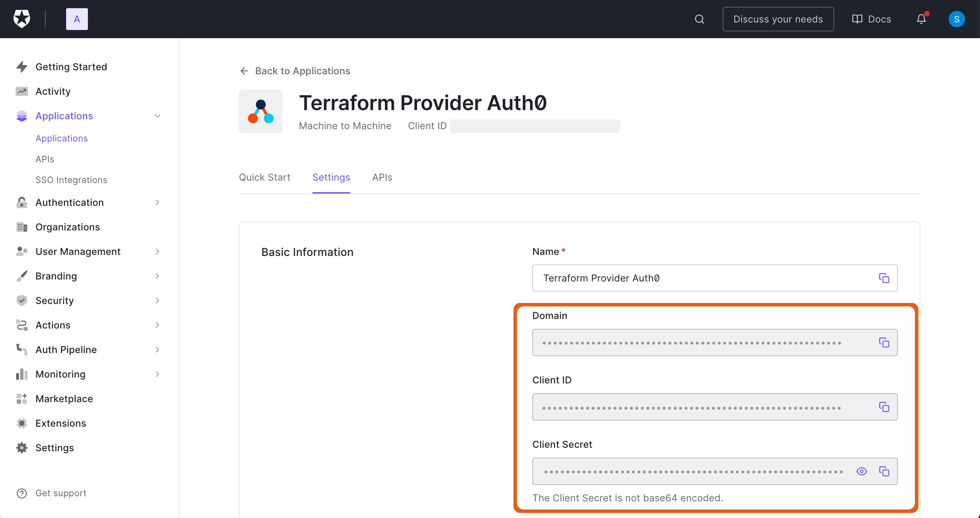Viewport: 980px width, 518px height.
Task: Open the Applications sub-item in sidebar
Action: pyautogui.click(x=62, y=138)
